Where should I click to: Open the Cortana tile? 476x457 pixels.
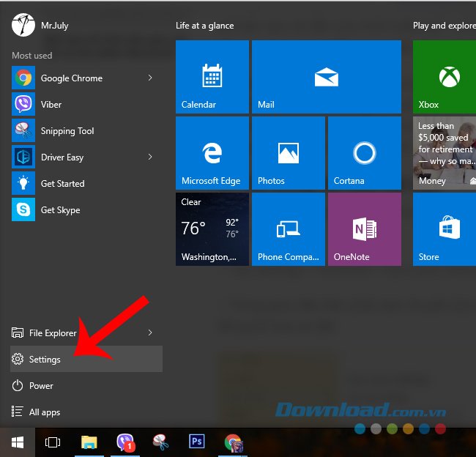click(364, 153)
